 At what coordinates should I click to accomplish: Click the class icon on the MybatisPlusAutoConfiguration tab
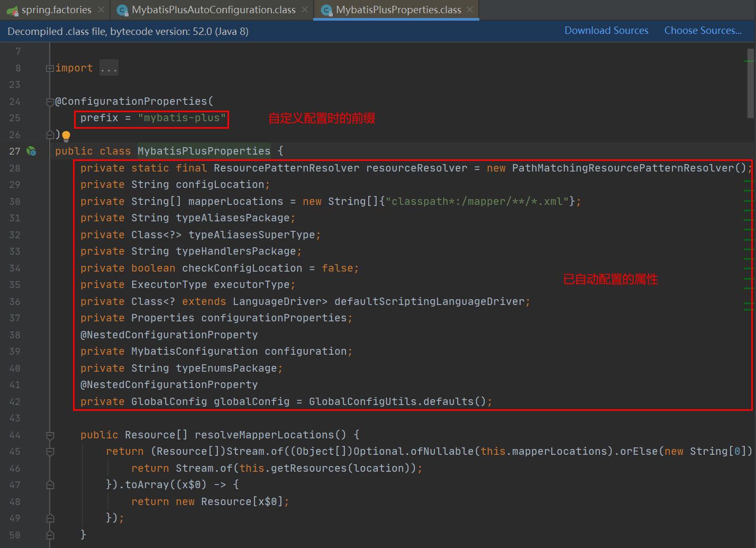pyautogui.click(x=123, y=10)
